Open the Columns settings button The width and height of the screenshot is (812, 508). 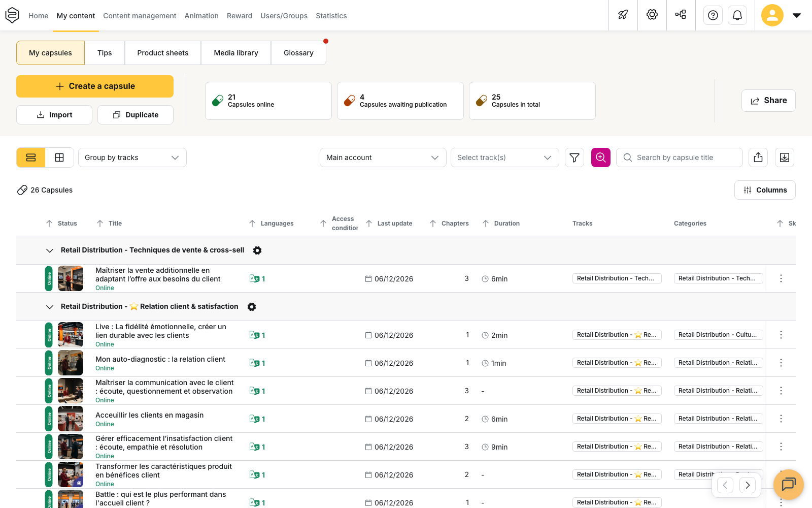pos(765,190)
